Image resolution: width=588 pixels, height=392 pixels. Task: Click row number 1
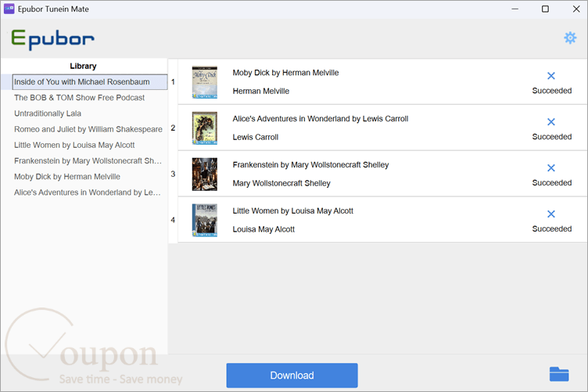(173, 82)
